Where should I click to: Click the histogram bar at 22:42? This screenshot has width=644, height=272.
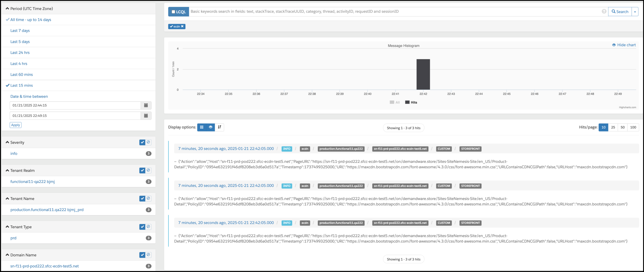click(423, 74)
